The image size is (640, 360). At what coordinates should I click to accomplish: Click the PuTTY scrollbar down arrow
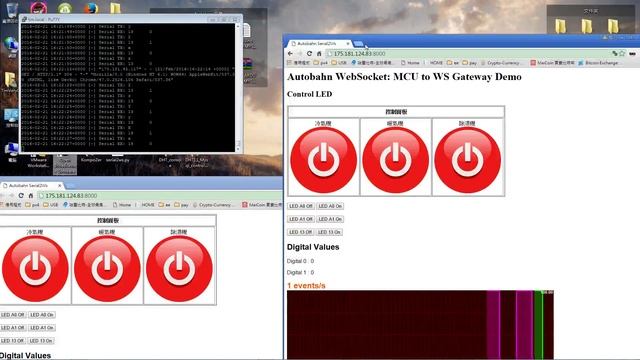point(238,149)
